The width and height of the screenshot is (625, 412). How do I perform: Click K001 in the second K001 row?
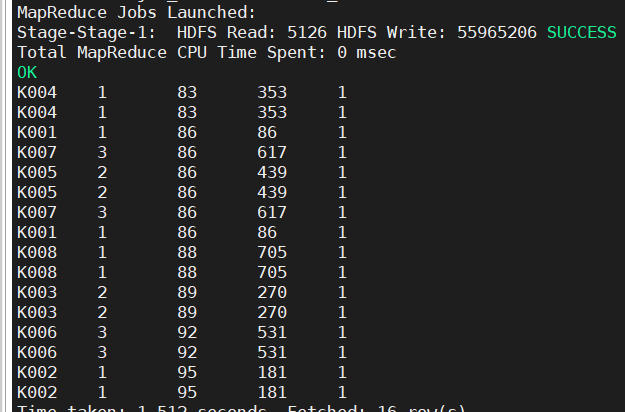(x=37, y=232)
